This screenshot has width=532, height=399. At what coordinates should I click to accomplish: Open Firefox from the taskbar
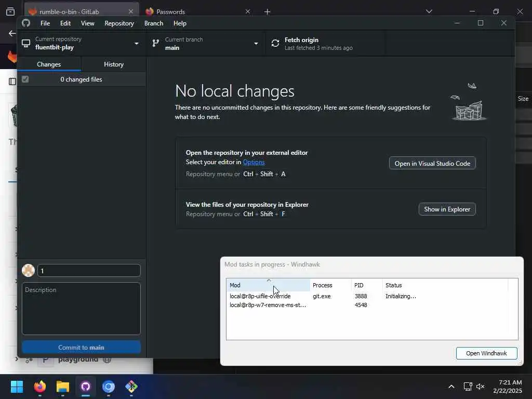coord(39,386)
